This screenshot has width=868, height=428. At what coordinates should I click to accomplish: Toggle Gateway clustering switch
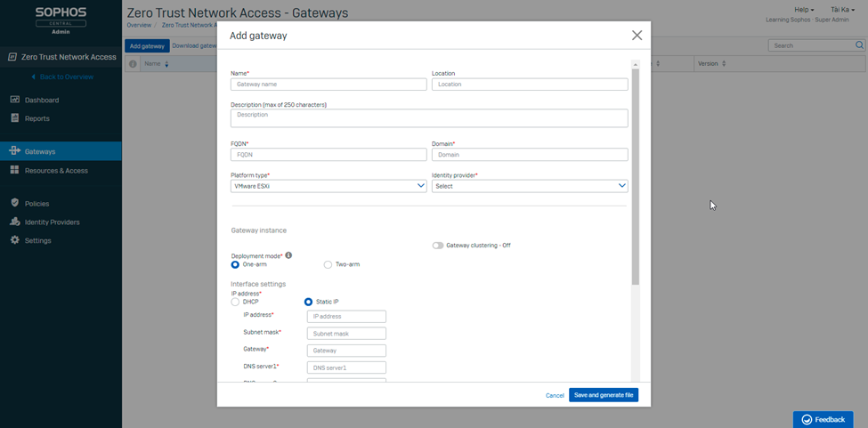coord(438,245)
